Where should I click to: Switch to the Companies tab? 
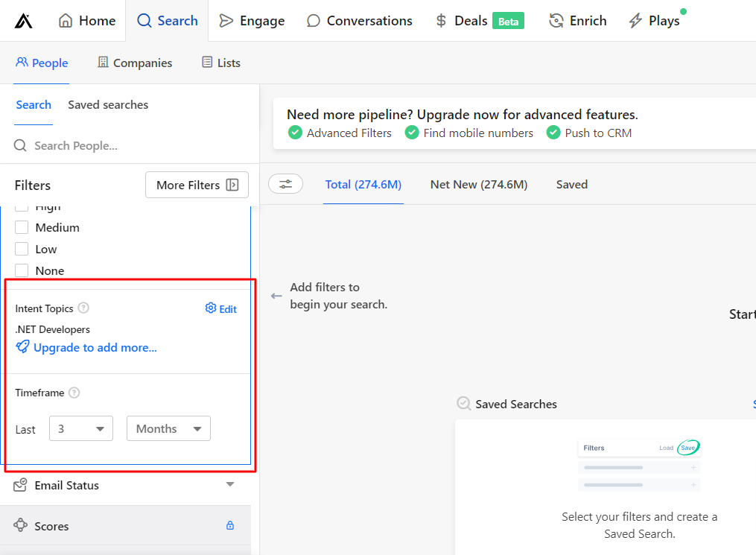[134, 63]
